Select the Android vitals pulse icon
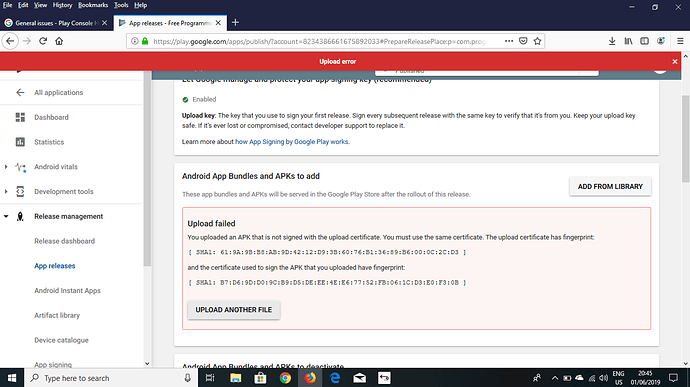Viewport: 690px width, 387px height. point(20,167)
